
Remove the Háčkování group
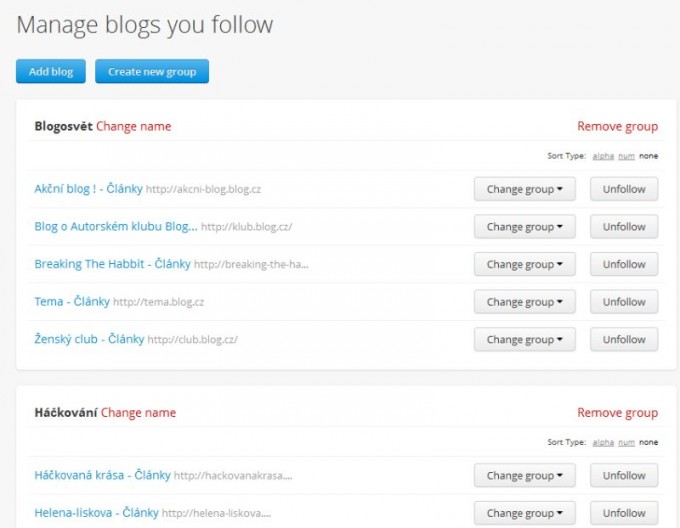(x=617, y=412)
